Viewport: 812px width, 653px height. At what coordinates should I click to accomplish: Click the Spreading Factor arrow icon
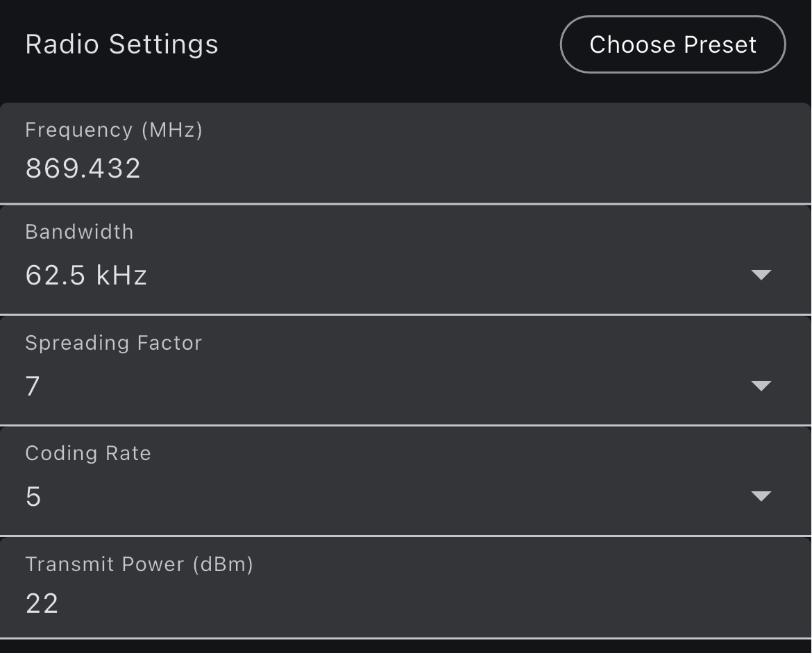(761, 386)
